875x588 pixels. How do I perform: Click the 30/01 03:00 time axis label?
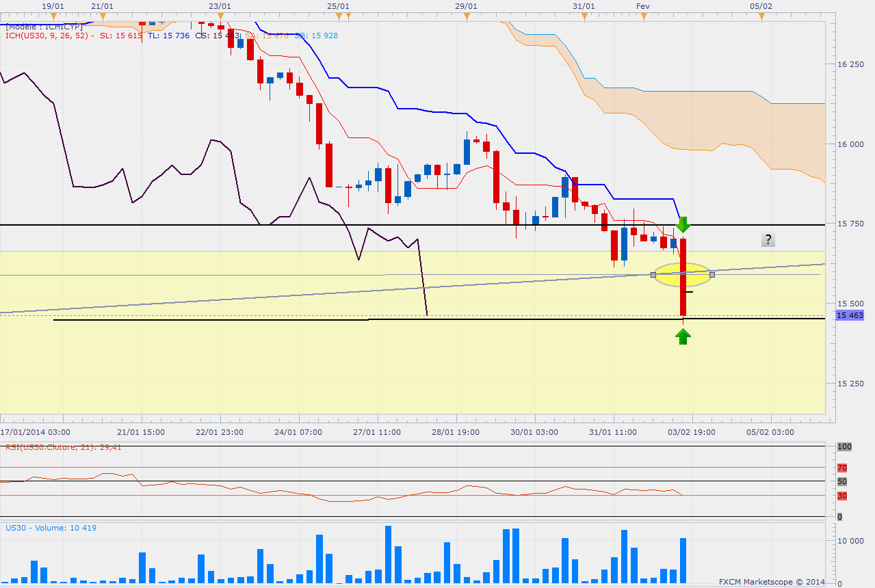tap(534, 432)
